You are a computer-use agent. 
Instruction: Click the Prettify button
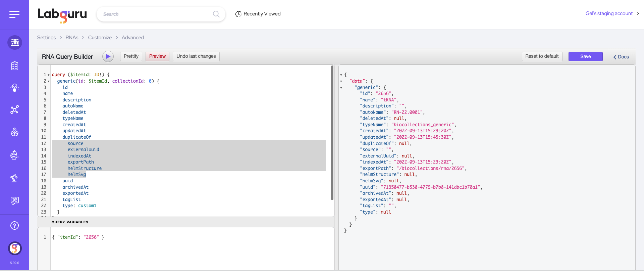131,56
